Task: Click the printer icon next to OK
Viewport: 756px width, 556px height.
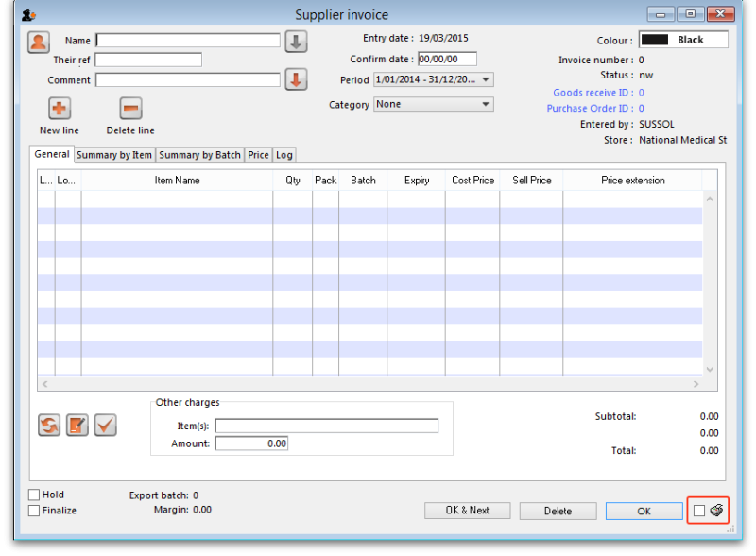Action: point(716,511)
